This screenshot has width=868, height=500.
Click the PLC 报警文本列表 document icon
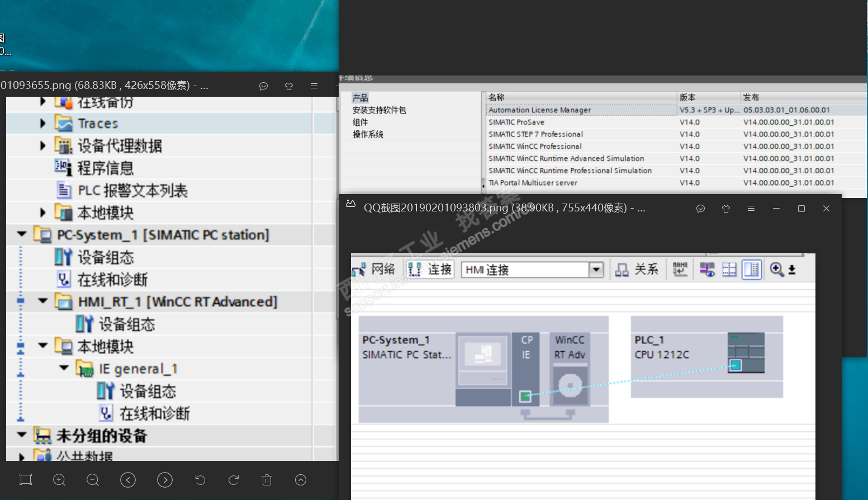[64, 190]
